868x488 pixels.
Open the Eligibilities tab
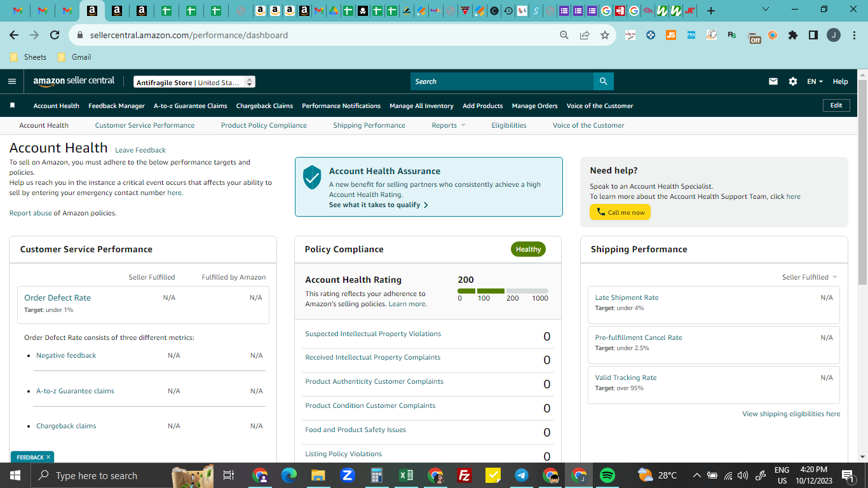pos(509,125)
